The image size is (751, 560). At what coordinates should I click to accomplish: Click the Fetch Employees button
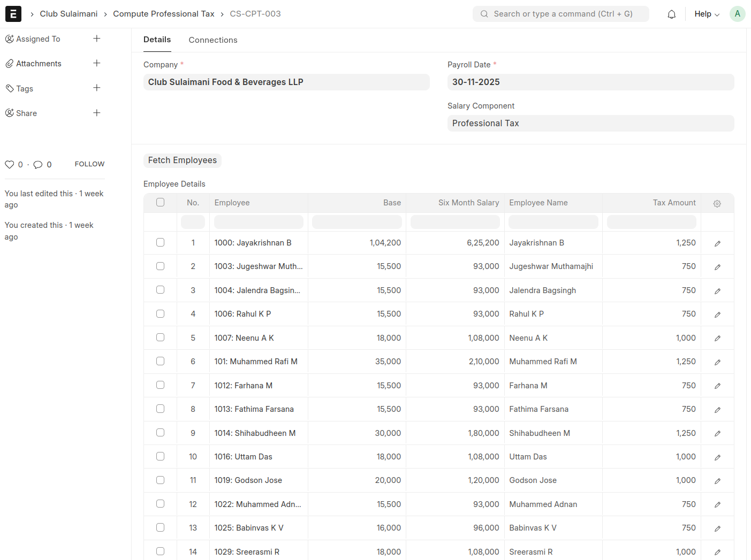click(x=182, y=160)
